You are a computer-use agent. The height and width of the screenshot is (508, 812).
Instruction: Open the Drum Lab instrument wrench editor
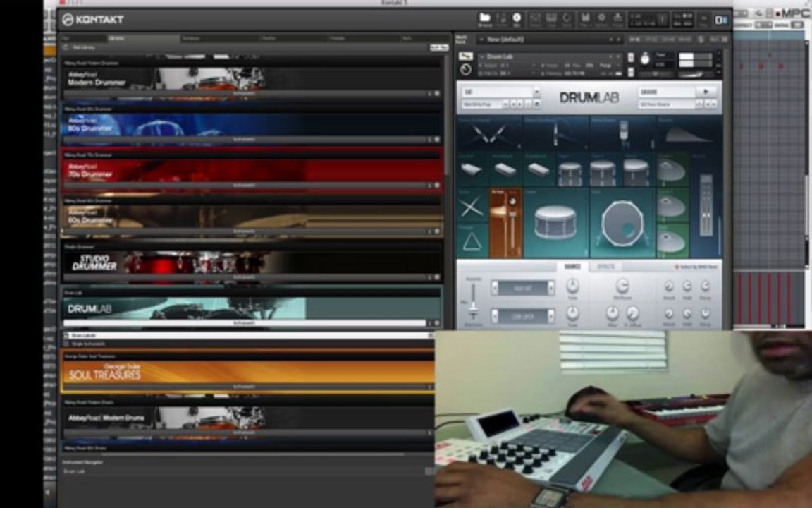(465, 56)
